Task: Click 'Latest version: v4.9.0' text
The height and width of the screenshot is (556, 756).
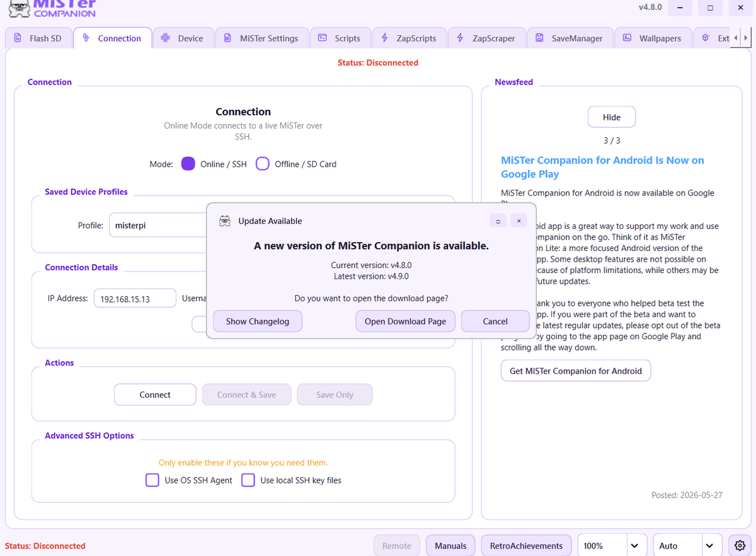Action: tap(372, 276)
